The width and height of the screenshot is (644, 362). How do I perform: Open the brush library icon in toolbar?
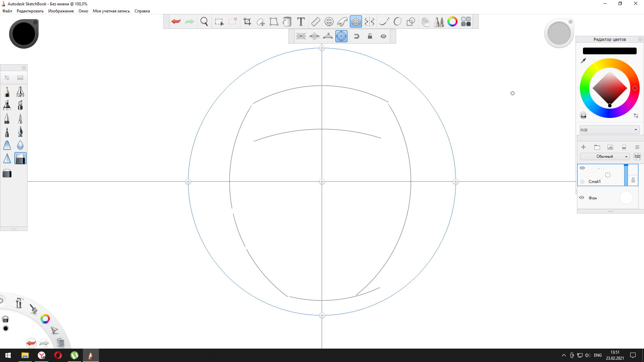pyautogui.click(x=439, y=22)
